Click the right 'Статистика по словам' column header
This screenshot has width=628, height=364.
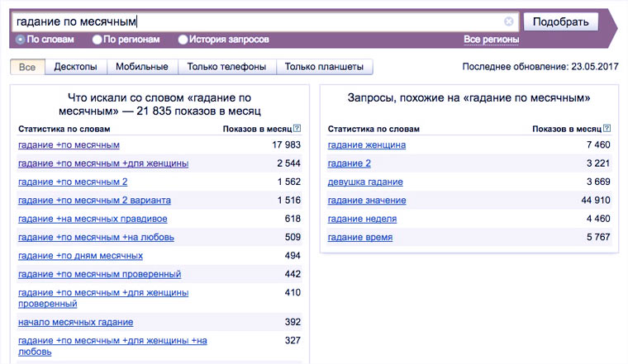click(x=373, y=129)
